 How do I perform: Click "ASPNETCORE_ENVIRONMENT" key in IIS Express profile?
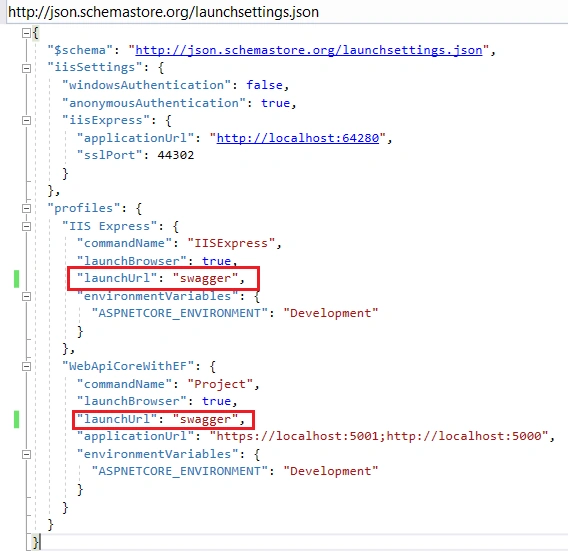(x=180, y=313)
